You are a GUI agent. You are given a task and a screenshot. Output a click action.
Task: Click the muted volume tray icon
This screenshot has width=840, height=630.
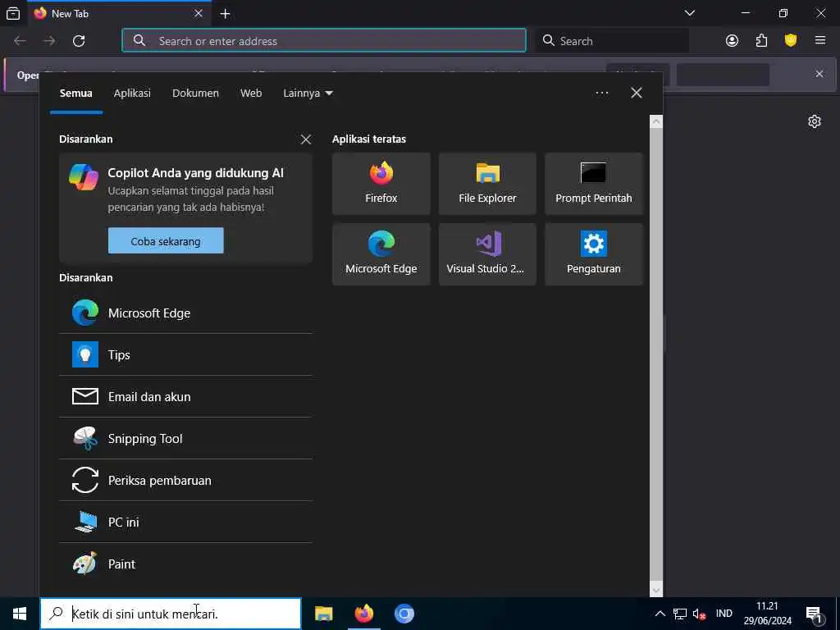(x=699, y=614)
